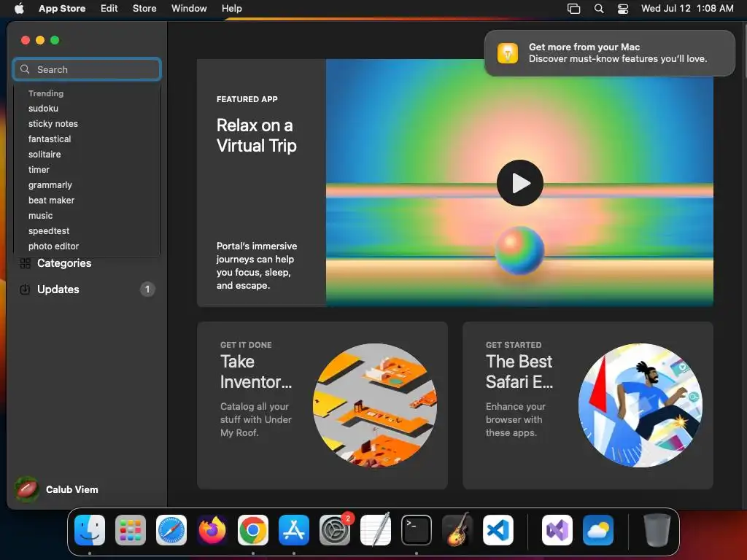This screenshot has height=560, width=747.
Task: Click the Calub Viem avatar picture
Action: (27, 489)
